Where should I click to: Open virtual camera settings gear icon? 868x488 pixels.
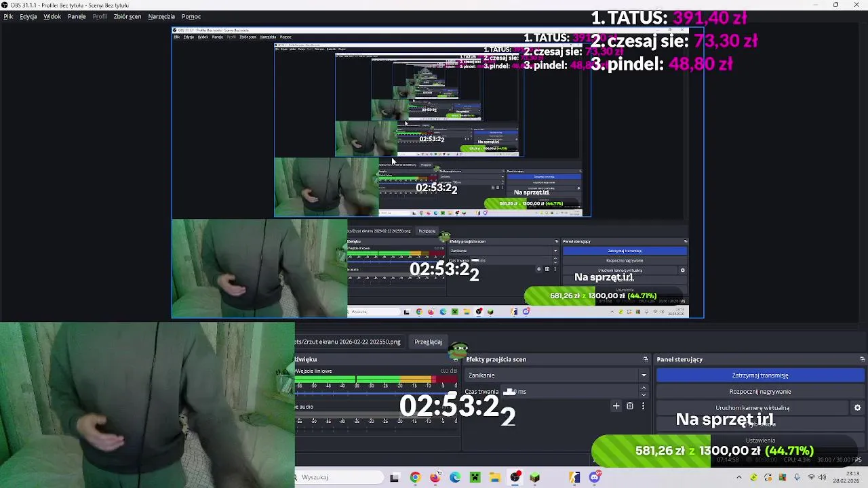857,408
